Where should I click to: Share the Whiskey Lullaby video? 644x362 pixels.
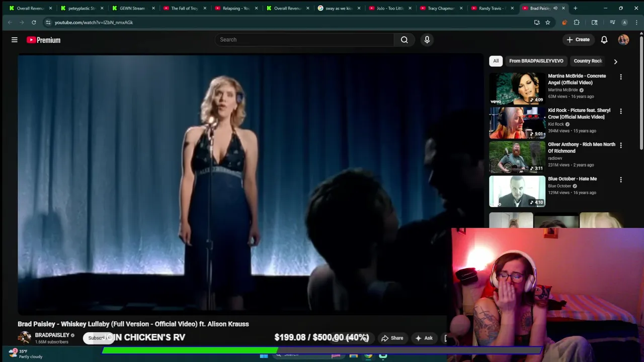pos(392,338)
